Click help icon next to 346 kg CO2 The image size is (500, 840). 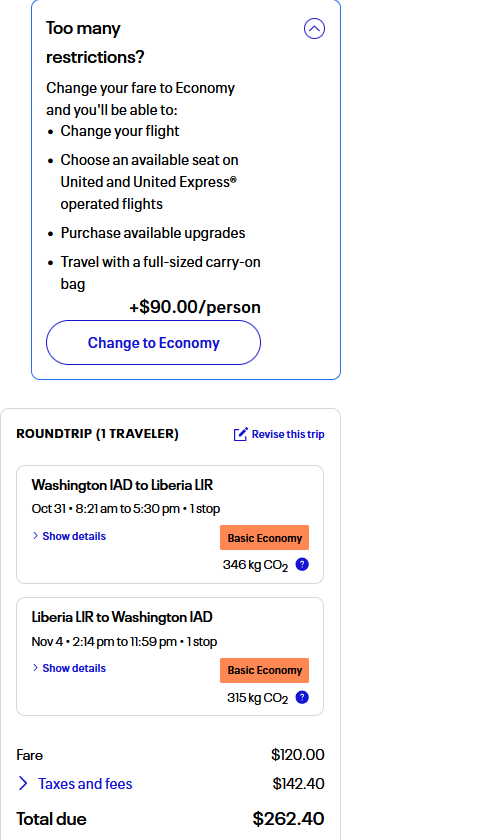[302, 564]
